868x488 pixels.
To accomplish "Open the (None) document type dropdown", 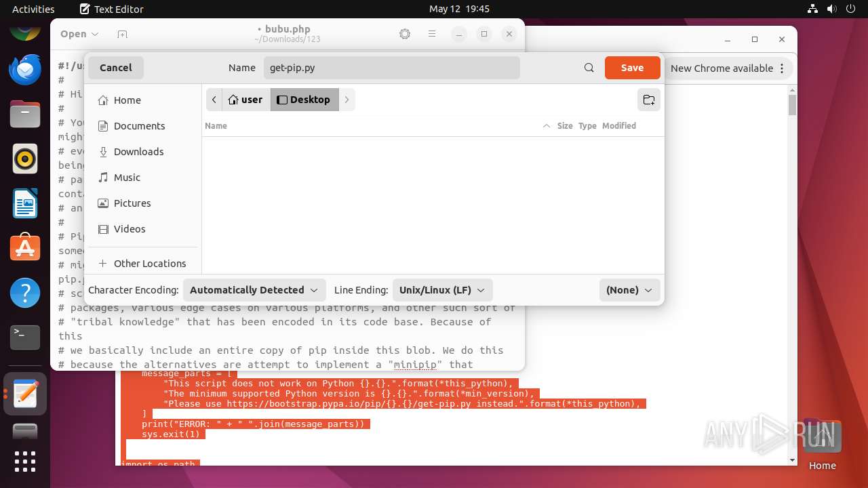I will [x=629, y=290].
